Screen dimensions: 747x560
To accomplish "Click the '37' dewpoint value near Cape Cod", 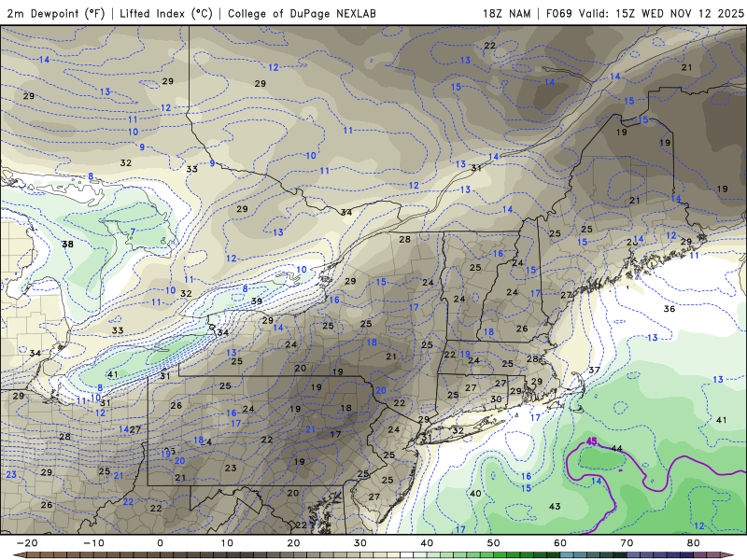I will [x=594, y=370].
